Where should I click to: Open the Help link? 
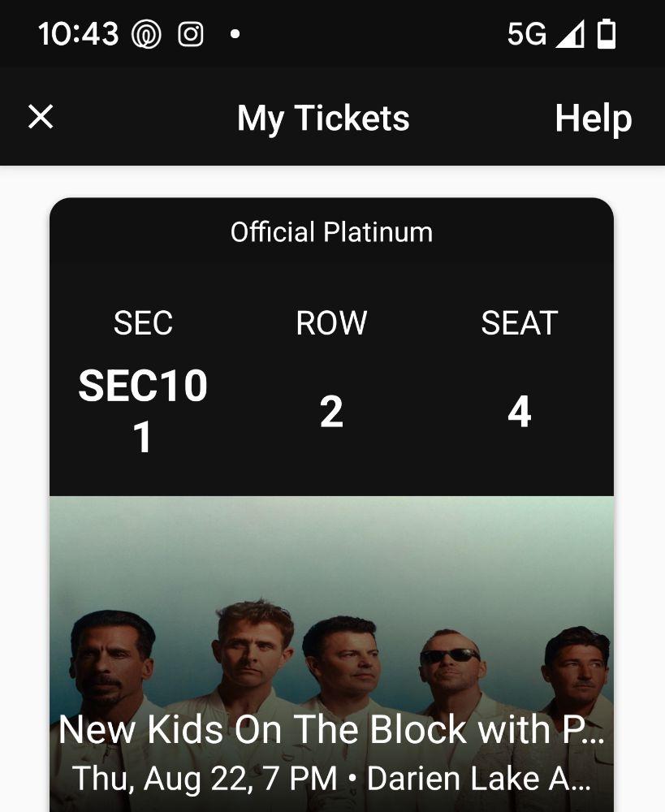[x=593, y=119]
